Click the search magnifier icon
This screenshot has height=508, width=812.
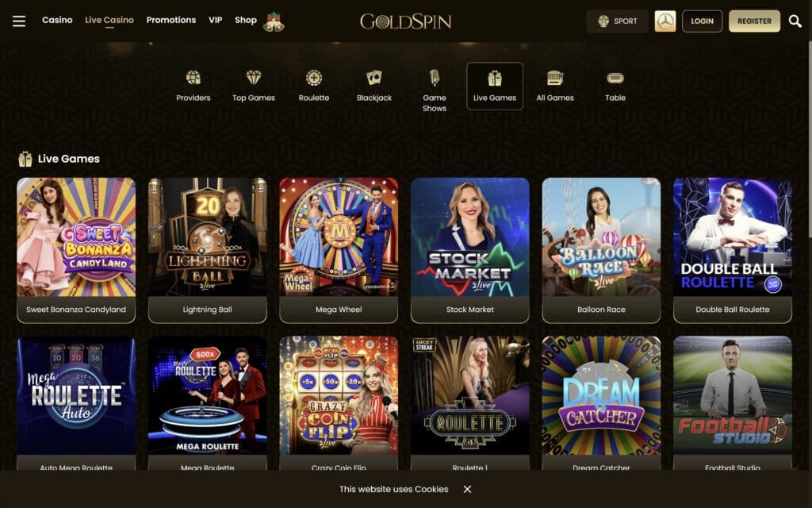coord(795,21)
